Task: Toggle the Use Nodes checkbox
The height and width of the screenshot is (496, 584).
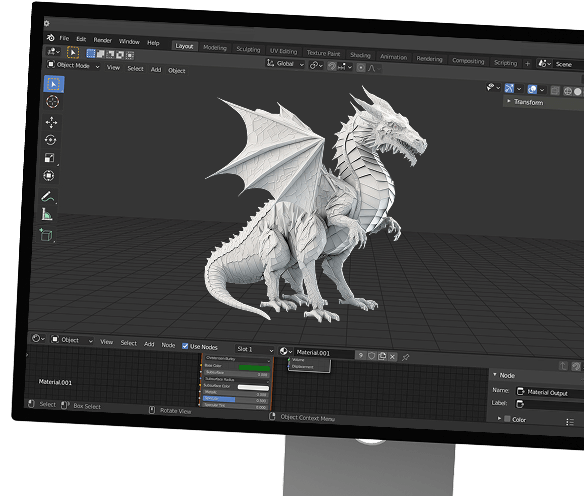Action: 185,346
